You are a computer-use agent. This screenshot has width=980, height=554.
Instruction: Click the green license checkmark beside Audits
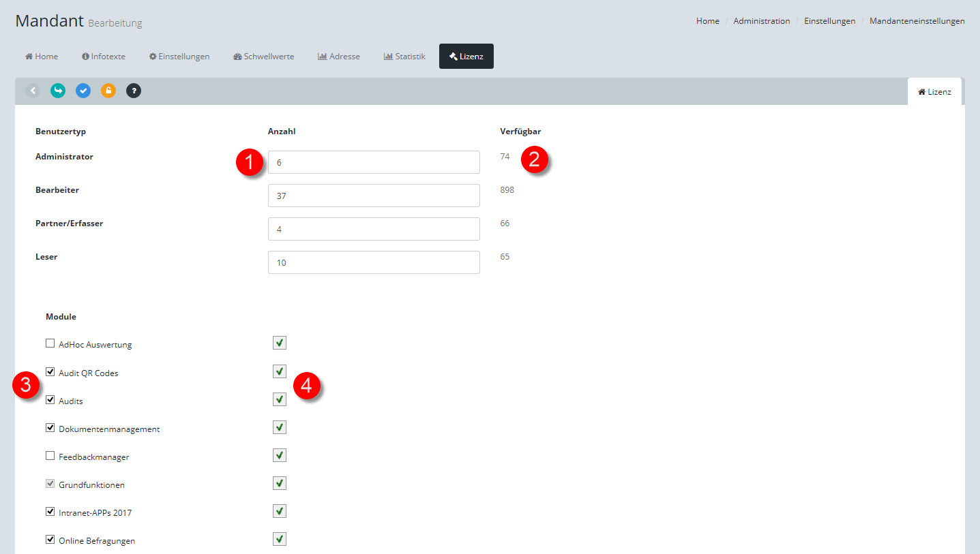(279, 399)
